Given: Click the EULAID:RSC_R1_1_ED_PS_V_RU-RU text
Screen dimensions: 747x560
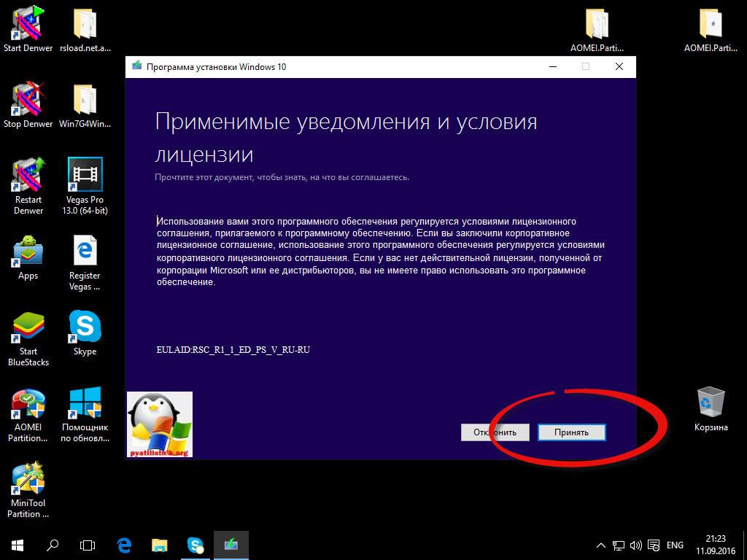Looking at the screenshot, I should (233, 349).
